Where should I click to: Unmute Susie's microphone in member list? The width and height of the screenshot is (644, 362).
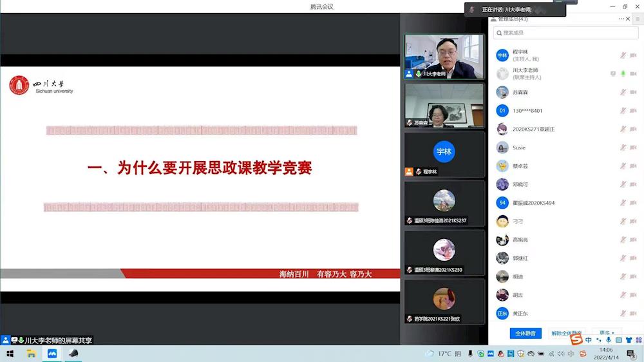click(x=623, y=148)
